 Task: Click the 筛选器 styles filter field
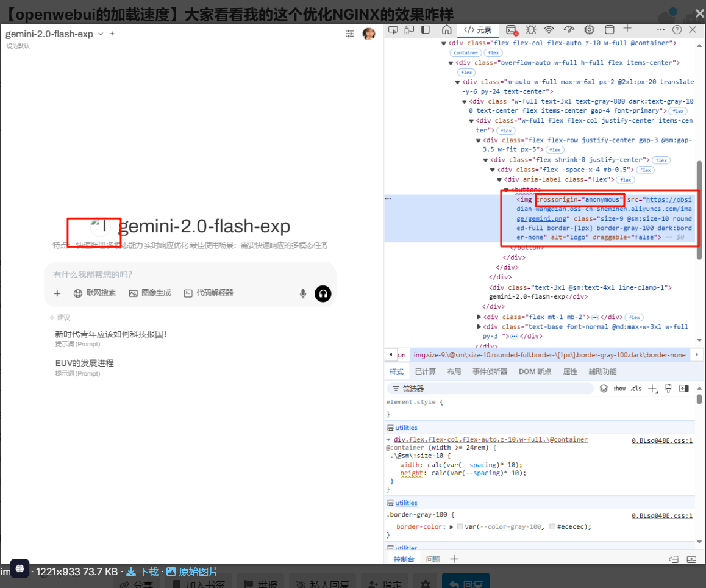[490, 389]
